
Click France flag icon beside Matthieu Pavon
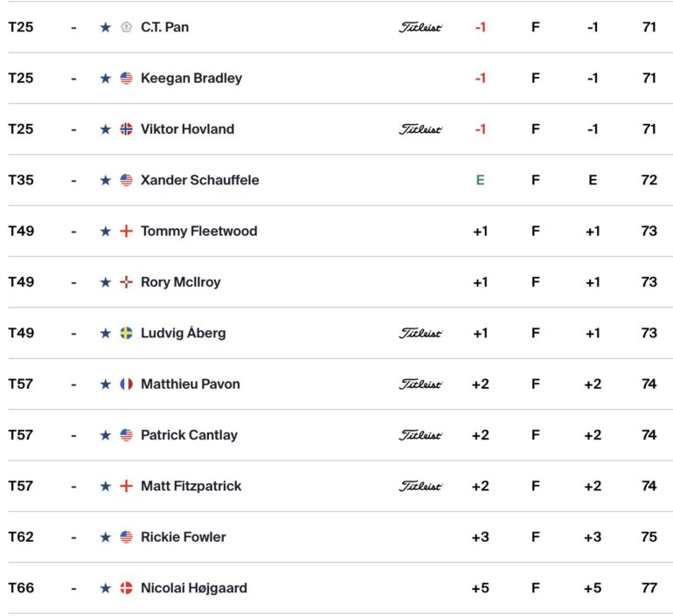(126, 384)
